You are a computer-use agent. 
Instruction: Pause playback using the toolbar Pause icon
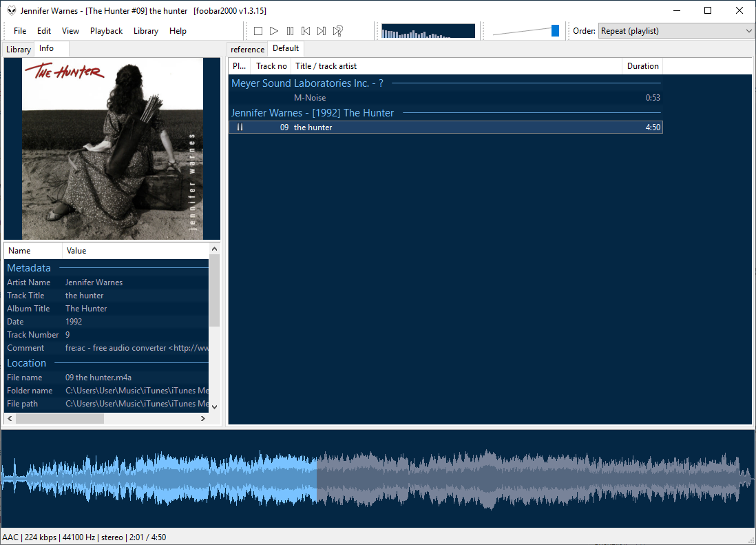click(290, 31)
